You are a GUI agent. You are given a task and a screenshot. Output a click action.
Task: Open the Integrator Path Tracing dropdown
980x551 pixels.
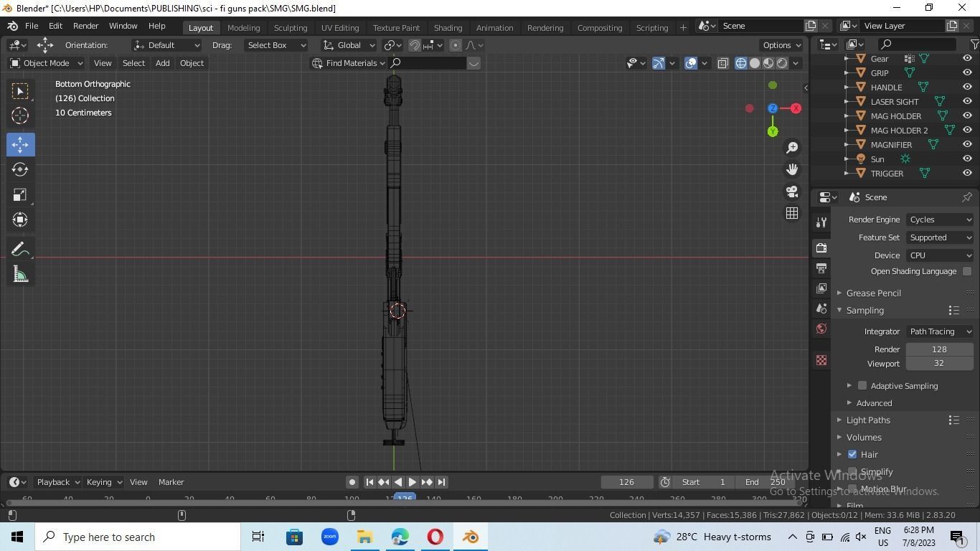(x=940, y=331)
